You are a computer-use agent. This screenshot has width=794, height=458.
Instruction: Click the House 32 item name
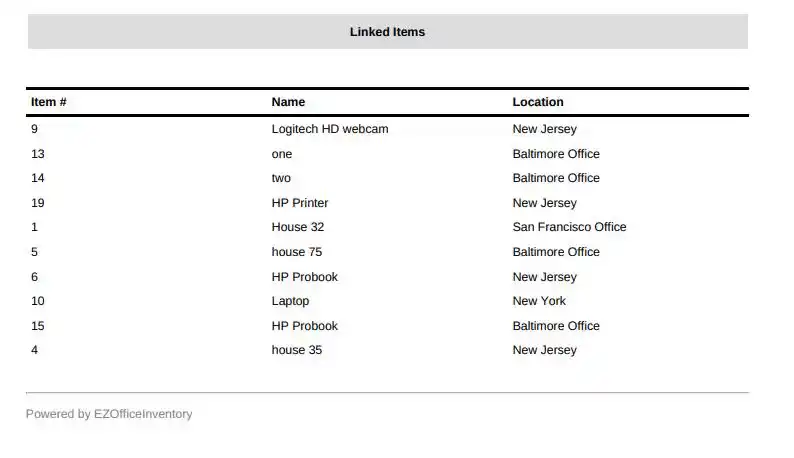[x=298, y=227]
